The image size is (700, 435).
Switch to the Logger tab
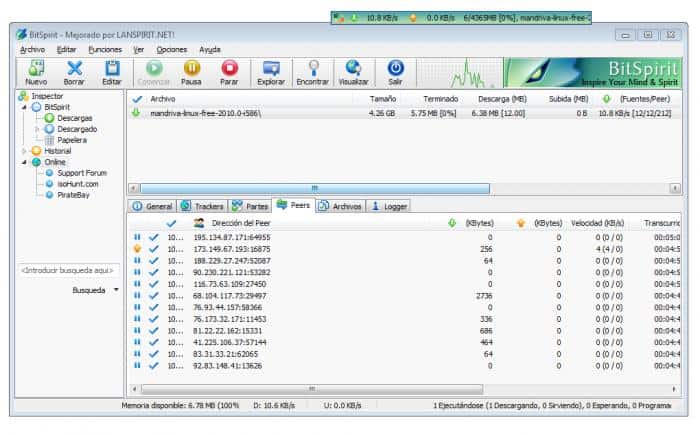coord(389,206)
